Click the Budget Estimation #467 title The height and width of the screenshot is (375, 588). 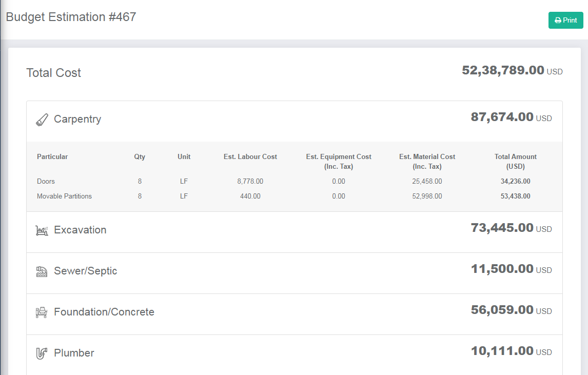(x=71, y=17)
